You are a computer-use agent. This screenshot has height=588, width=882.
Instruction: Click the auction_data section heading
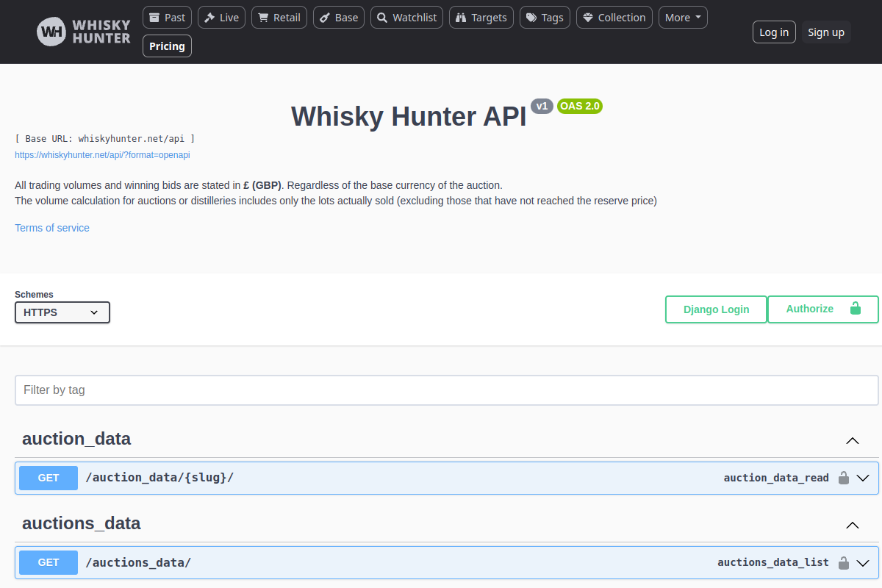(x=76, y=439)
